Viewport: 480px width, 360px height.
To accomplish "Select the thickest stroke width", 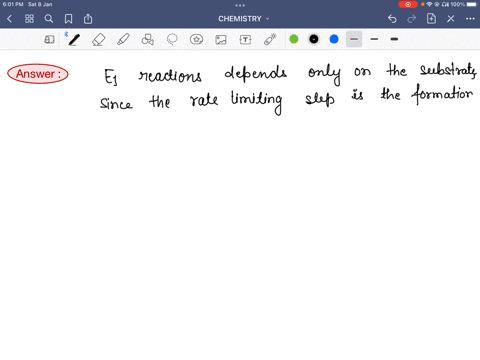I will click(x=394, y=39).
